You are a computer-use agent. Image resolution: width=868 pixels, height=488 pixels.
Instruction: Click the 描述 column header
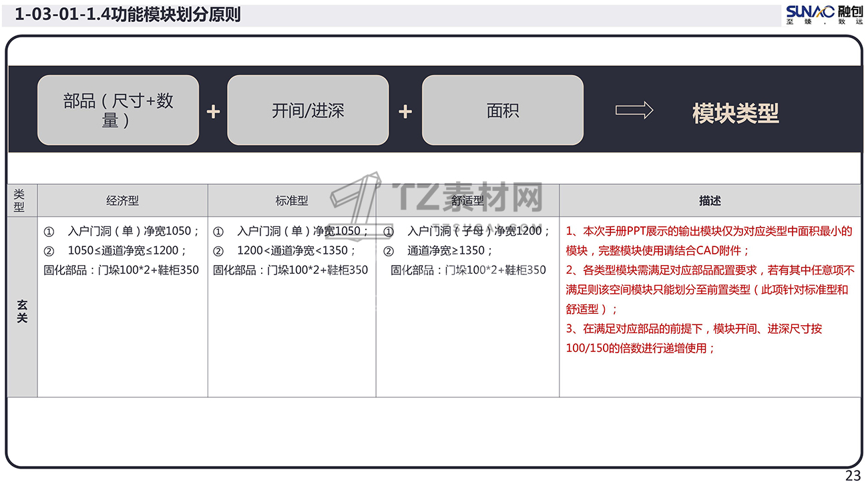pos(710,200)
